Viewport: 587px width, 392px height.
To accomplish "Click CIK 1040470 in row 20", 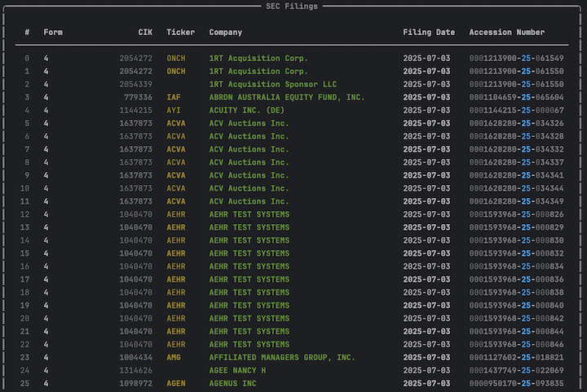I will (136, 319).
